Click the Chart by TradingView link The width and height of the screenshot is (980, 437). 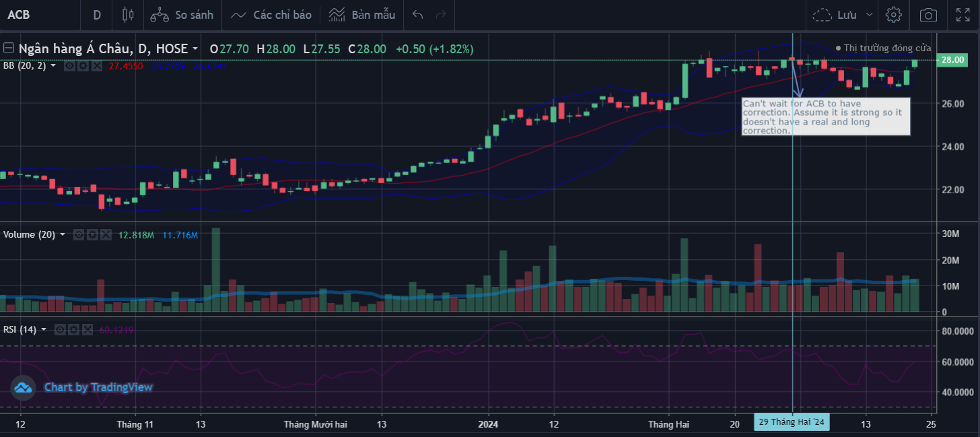tap(98, 387)
